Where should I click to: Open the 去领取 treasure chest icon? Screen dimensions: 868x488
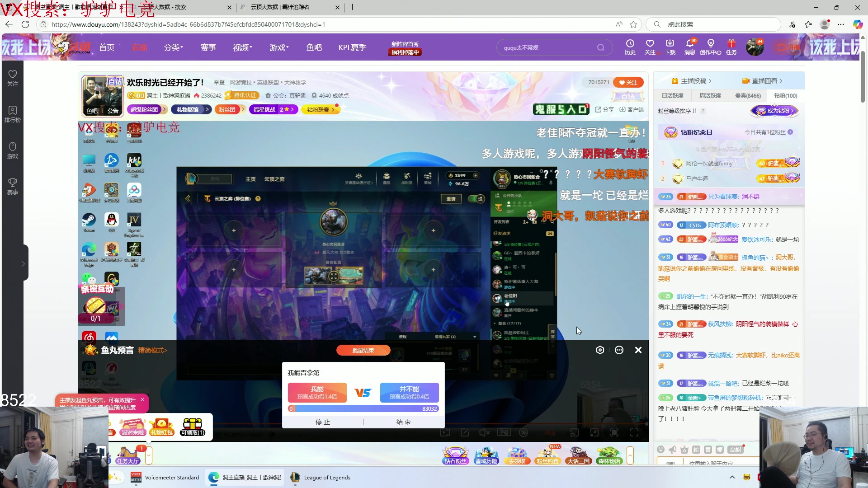click(517, 455)
